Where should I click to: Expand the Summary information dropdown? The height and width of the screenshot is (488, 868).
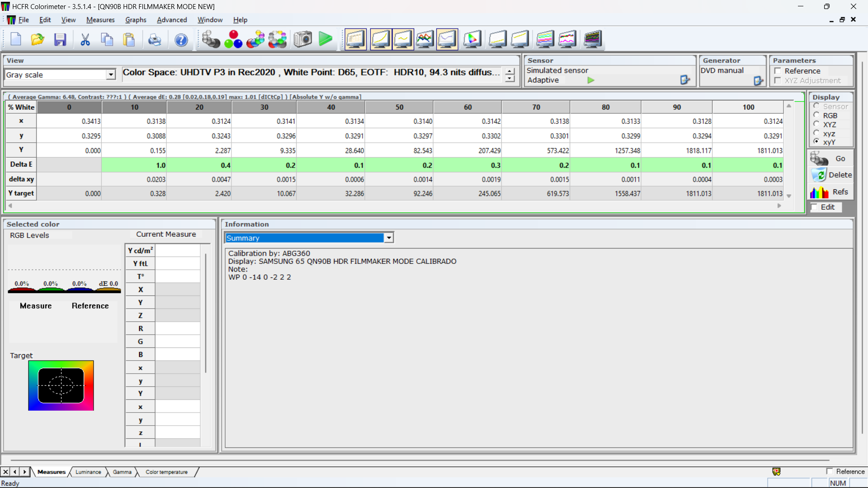click(x=388, y=238)
